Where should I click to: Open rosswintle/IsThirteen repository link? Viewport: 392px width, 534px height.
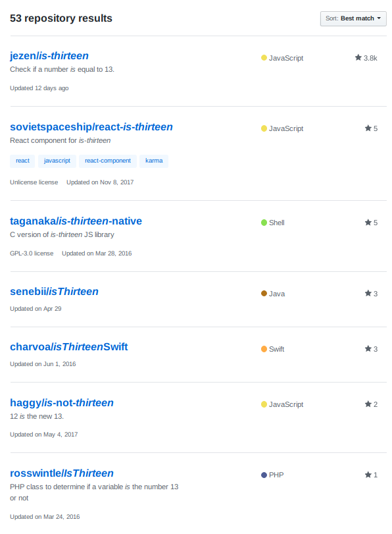[62, 473]
